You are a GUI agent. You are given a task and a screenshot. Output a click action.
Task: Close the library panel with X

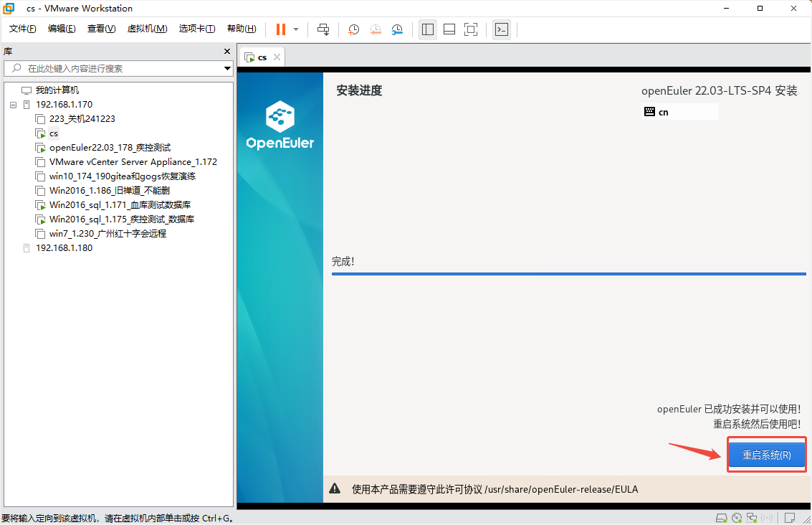pos(226,52)
